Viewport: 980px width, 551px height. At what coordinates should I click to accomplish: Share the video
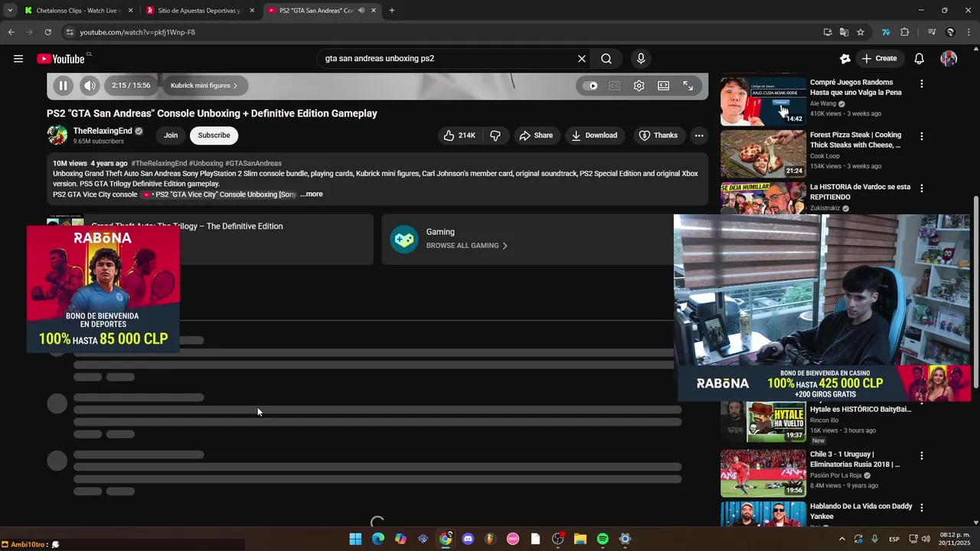pyautogui.click(x=536, y=135)
